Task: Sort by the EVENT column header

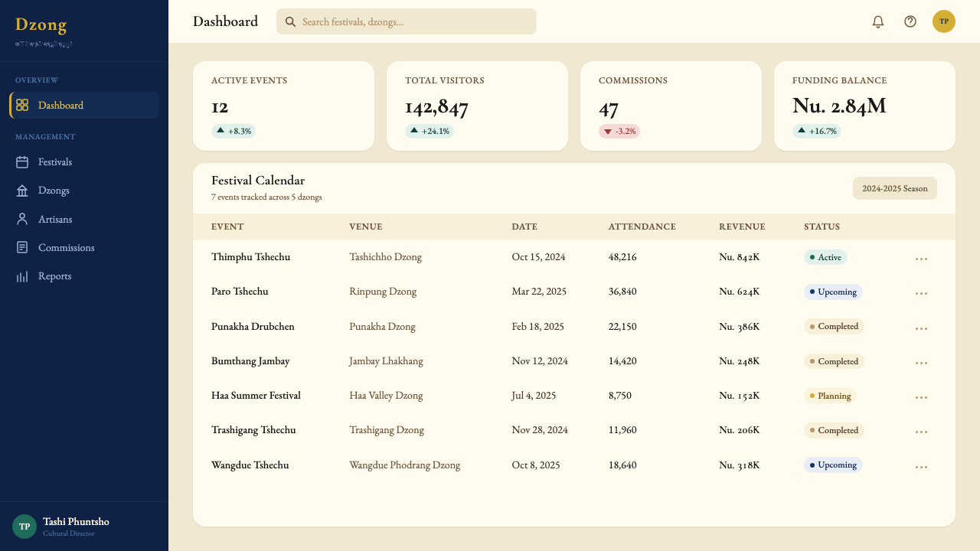Action: pos(227,227)
